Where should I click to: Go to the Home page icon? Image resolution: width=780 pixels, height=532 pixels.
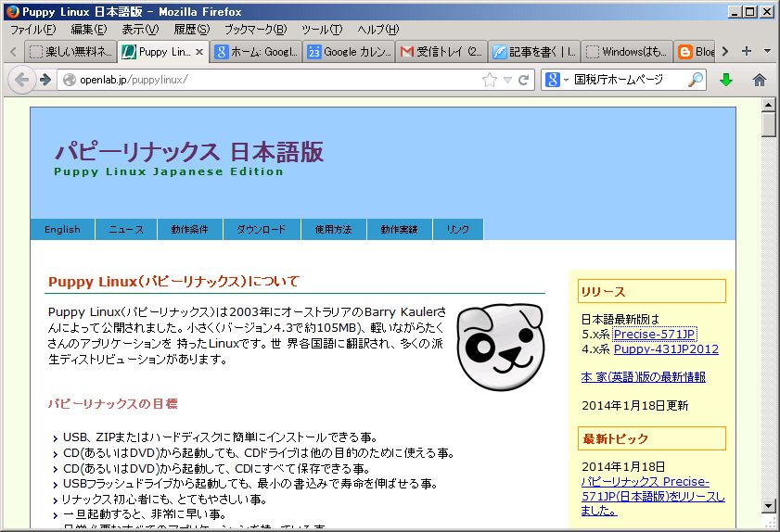click(x=759, y=80)
